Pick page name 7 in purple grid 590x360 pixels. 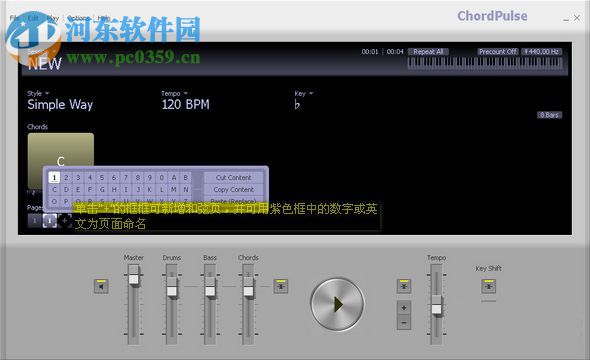pos(126,178)
